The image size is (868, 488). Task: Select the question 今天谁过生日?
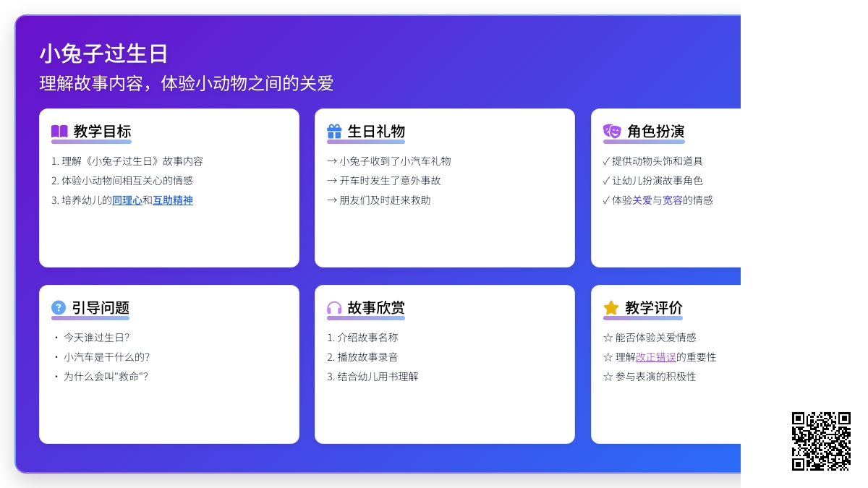point(96,338)
